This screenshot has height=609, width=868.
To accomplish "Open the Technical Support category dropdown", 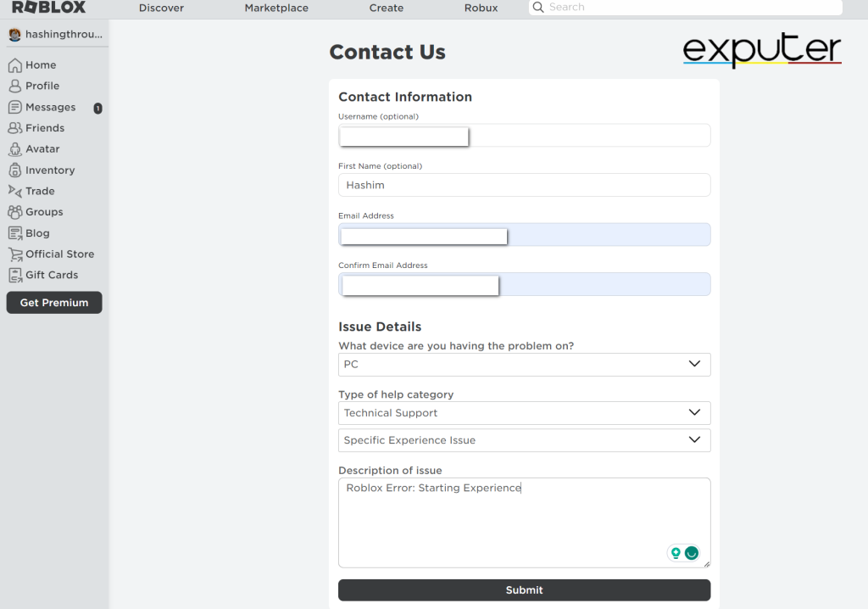I will pyautogui.click(x=524, y=413).
